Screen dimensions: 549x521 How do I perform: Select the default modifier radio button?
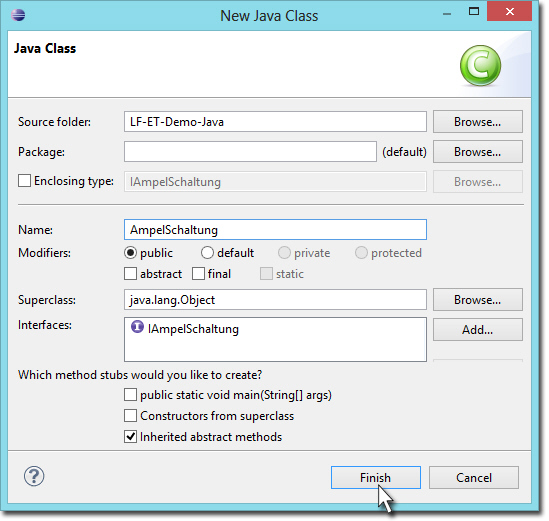coord(207,252)
